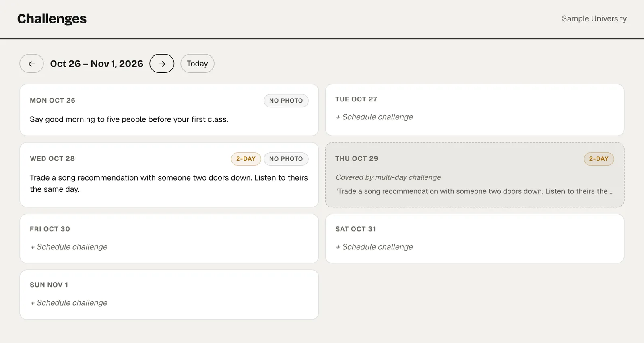This screenshot has height=343, width=644.
Task: Click the Sample University label
Action: pos(594,19)
